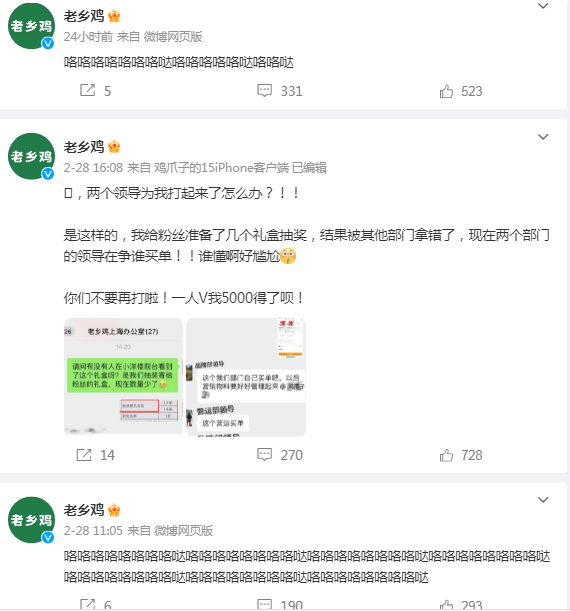Expand the options chevron of the 2-28 11:05 post
The height and width of the screenshot is (611, 570).
(543, 500)
